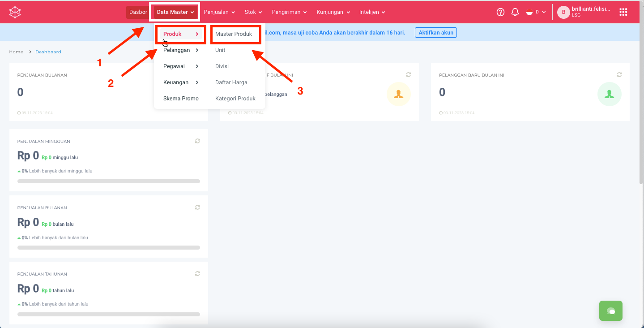Click the help question mark icon
The height and width of the screenshot is (328, 644).
[501, 12]
